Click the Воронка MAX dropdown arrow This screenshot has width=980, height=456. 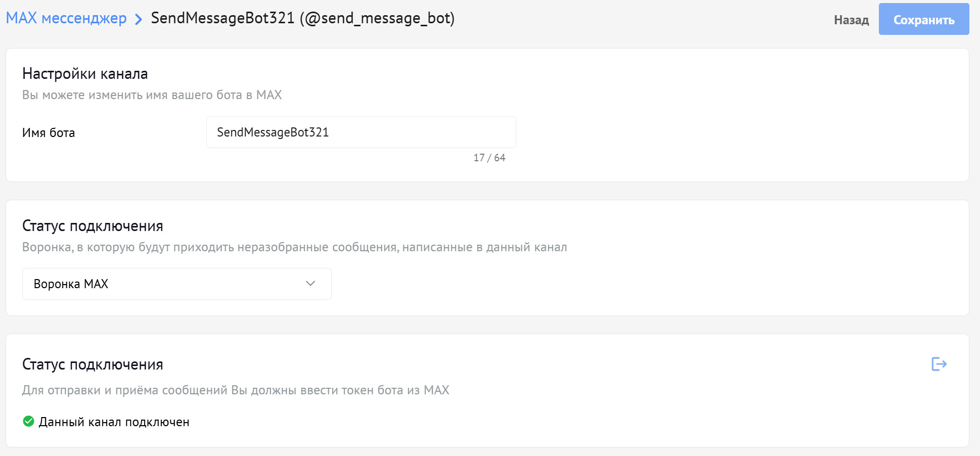point(310,284)
